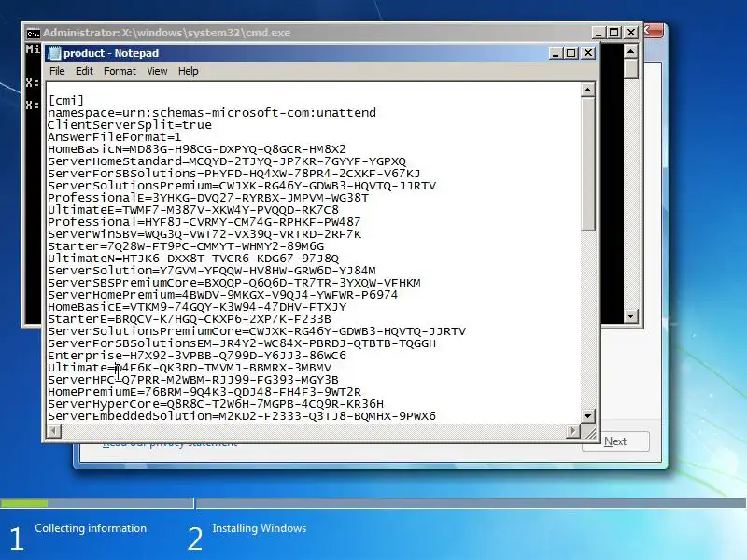747x560 pixels.
Task: Open the View menu in Notepad
Action: tap(157, 71)
